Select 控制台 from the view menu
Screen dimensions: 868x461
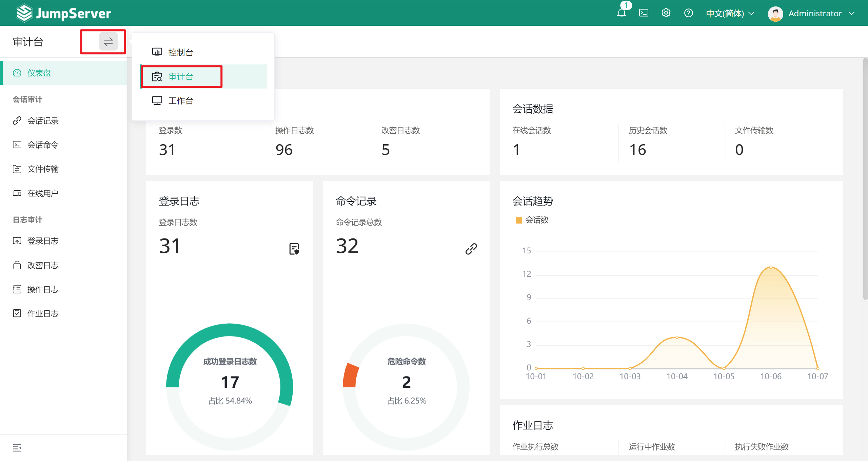[203, 52]
